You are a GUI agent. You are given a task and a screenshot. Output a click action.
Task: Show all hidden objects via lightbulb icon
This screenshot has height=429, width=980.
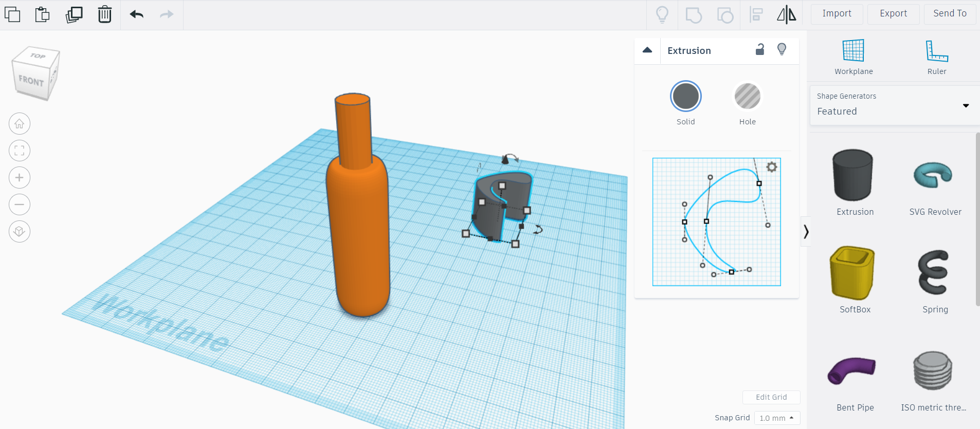pos(662,14)
